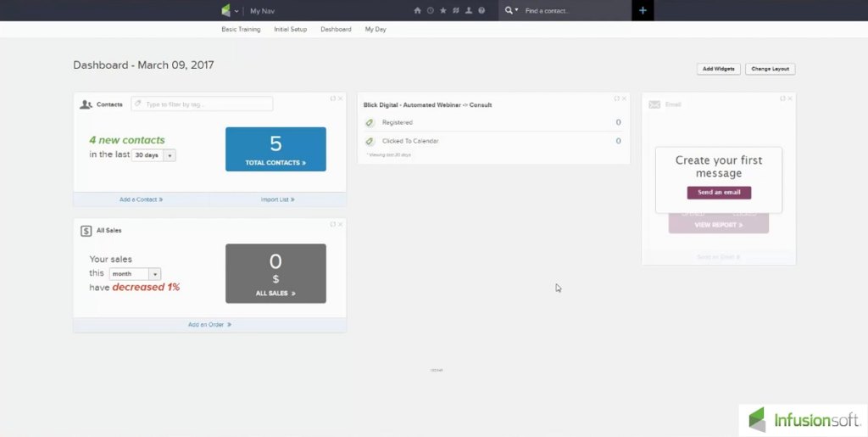Viewport: 868px width, 437px height.
Task: Click the hash icon next to the star
Action: [x=455, y=10]
